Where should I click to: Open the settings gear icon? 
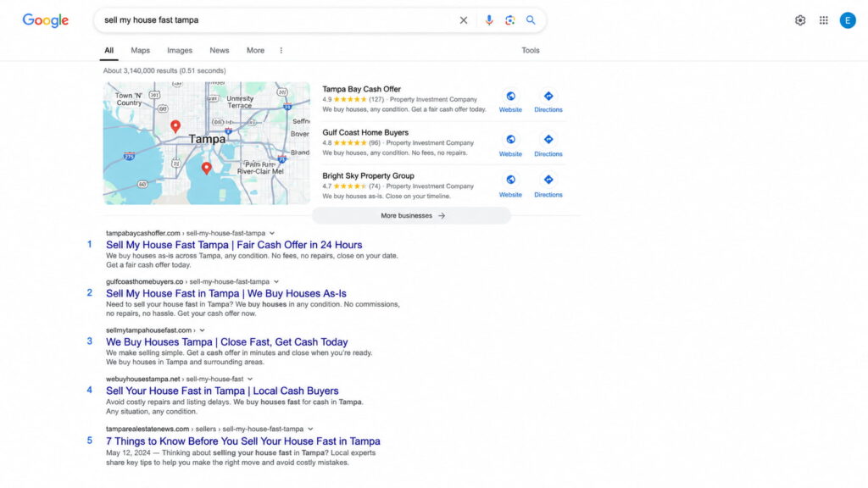pyautogui.click(x=800, y=20)
